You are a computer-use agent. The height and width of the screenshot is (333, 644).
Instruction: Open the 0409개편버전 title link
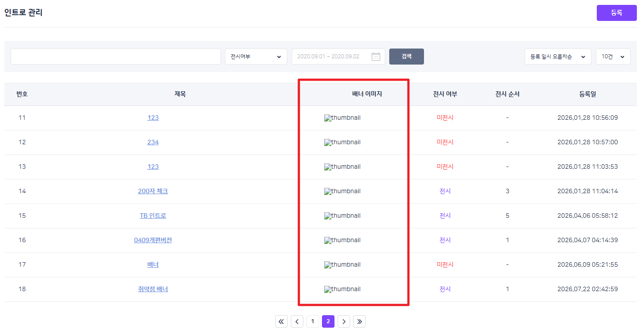point(153,240)
